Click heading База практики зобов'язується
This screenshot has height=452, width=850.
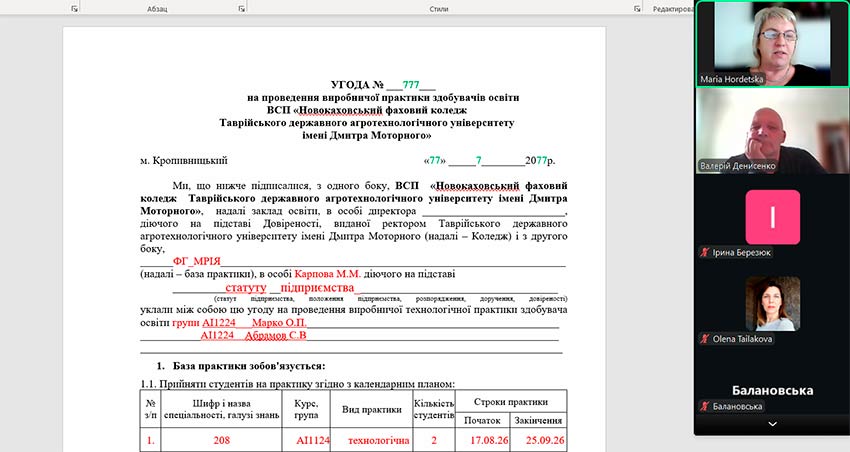click(x=249, y=366)
